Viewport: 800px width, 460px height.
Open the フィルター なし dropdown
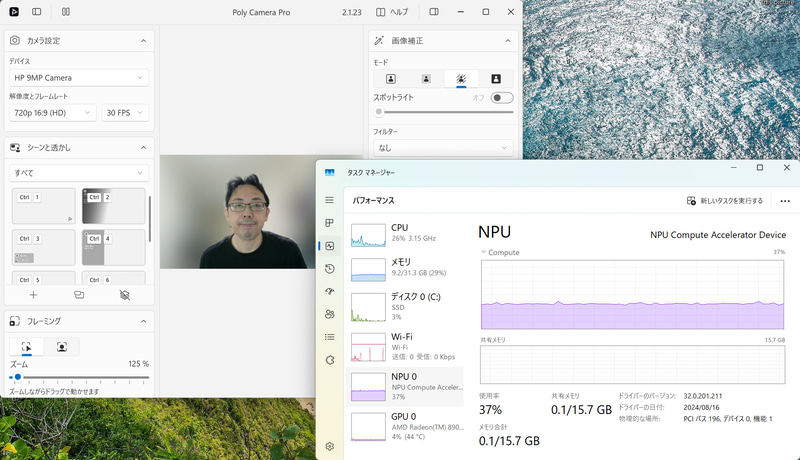[x=443, y=148]
